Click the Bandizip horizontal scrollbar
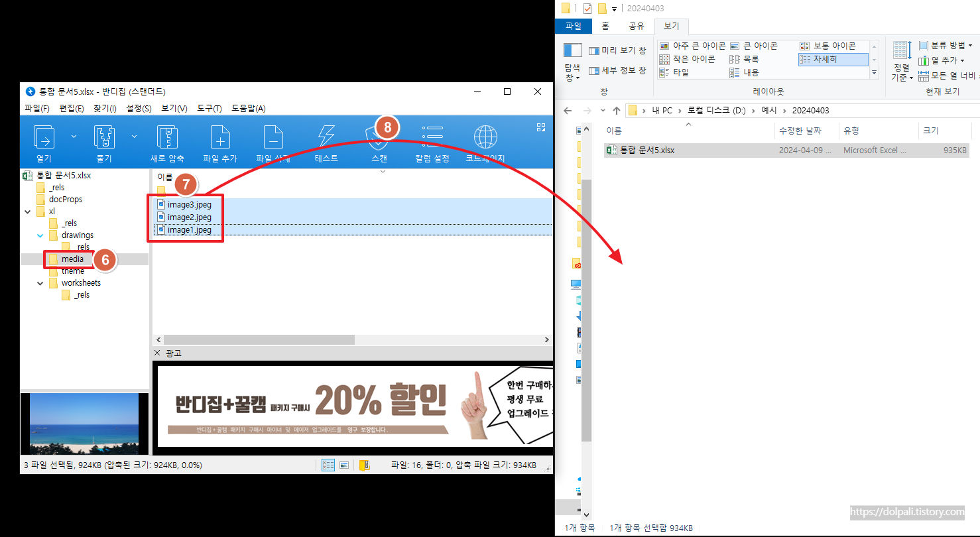The image size is (980, 537). pos(259,339)
